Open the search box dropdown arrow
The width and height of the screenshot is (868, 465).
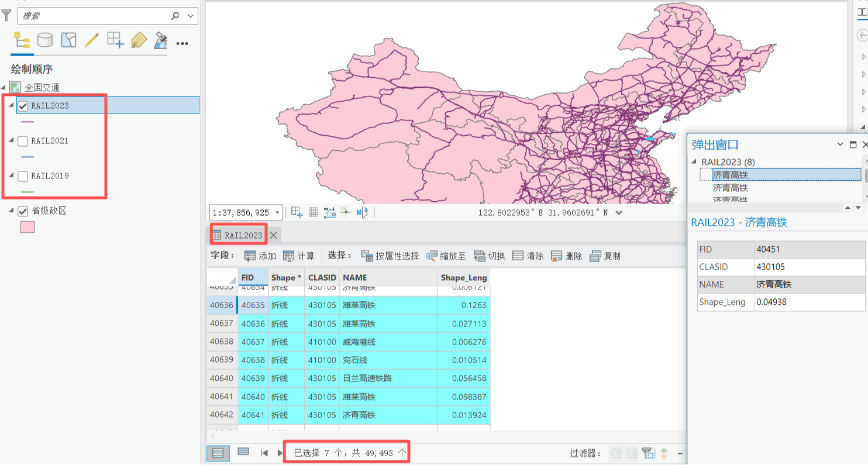tap(190, 16)
